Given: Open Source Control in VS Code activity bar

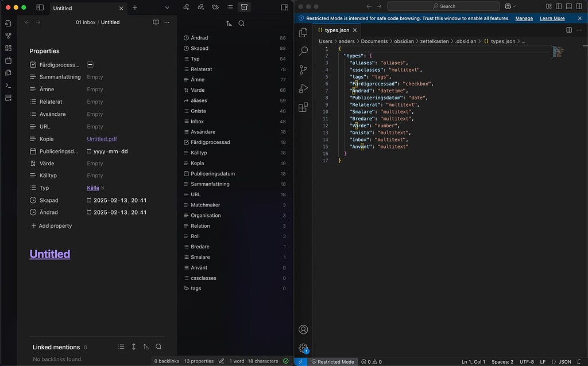Looking at the screenshot, I should tap(303, 70).
